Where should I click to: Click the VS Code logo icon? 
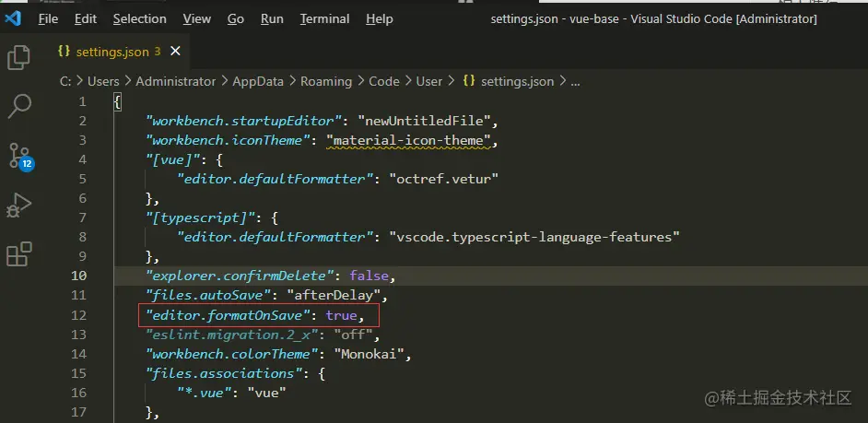pyautogui.click(x=13, y=18)
